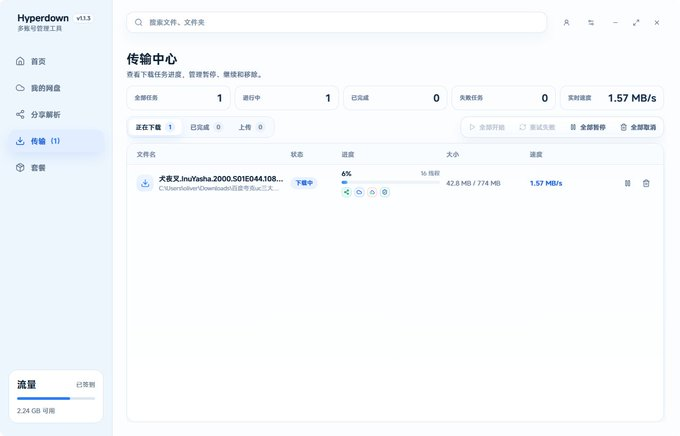
Task: Switch to the 已完成 tab
Action: [206, 127]
